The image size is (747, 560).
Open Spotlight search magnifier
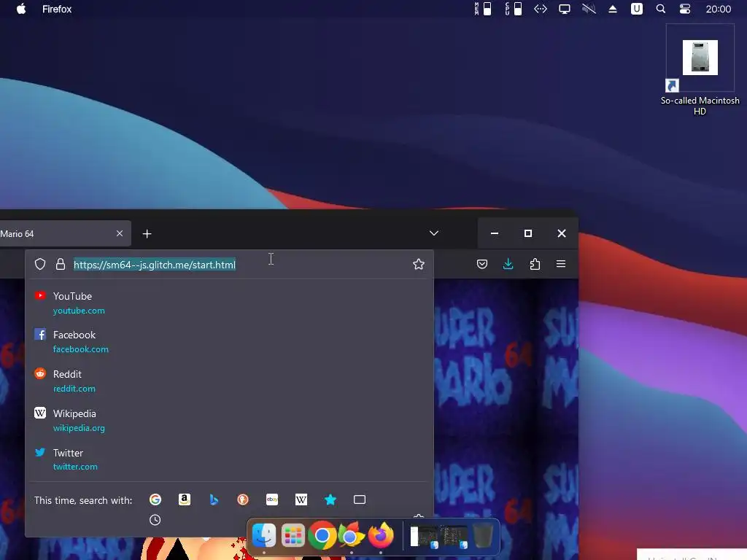(x=660, y=9)
